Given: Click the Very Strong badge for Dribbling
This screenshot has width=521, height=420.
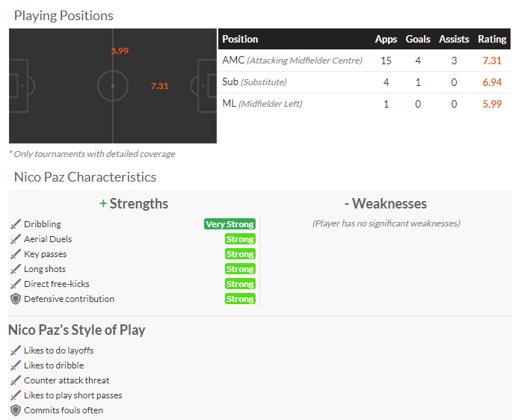Looking at the screenshot, I should click(229, 224).
